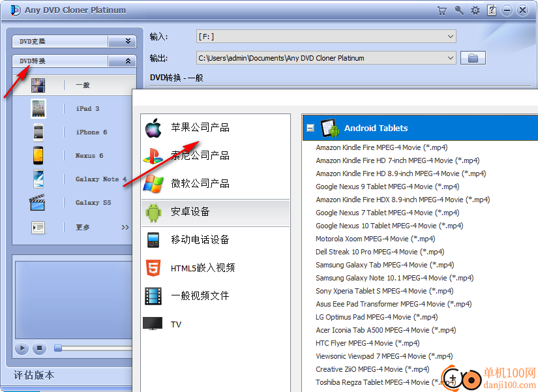
Task: Click the TV screen icon
Action: [153, 324]
